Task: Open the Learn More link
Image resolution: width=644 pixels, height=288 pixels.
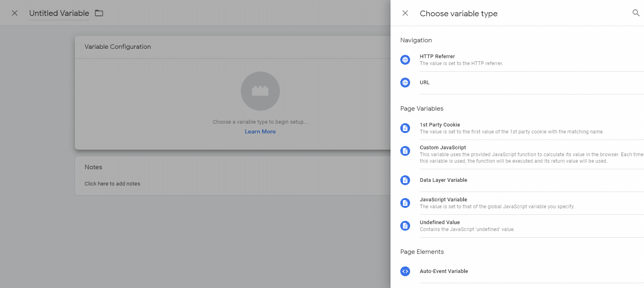Action: 260,131
